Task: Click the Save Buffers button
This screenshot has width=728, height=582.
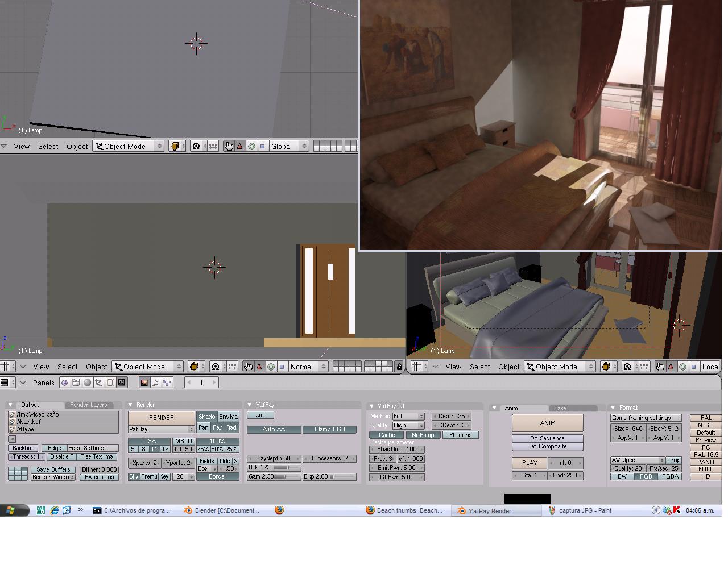Action: 53,469
